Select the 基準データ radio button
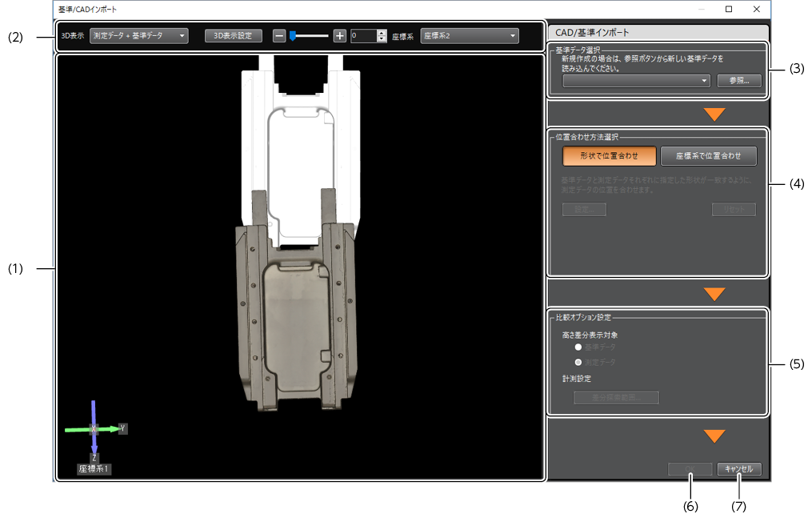The image size is (812, 518). (x=578, y=347)
